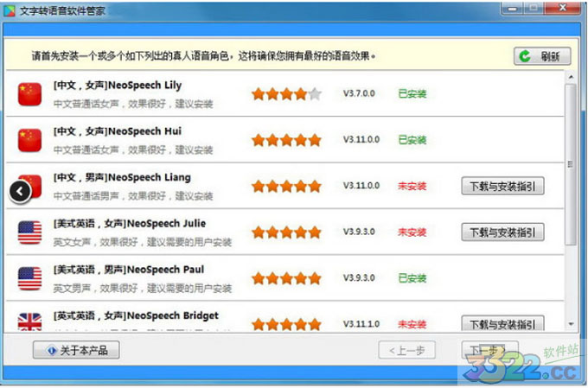Click version V3.11.1.0 of Bridget
588x388 pixels.
[361, 324]
